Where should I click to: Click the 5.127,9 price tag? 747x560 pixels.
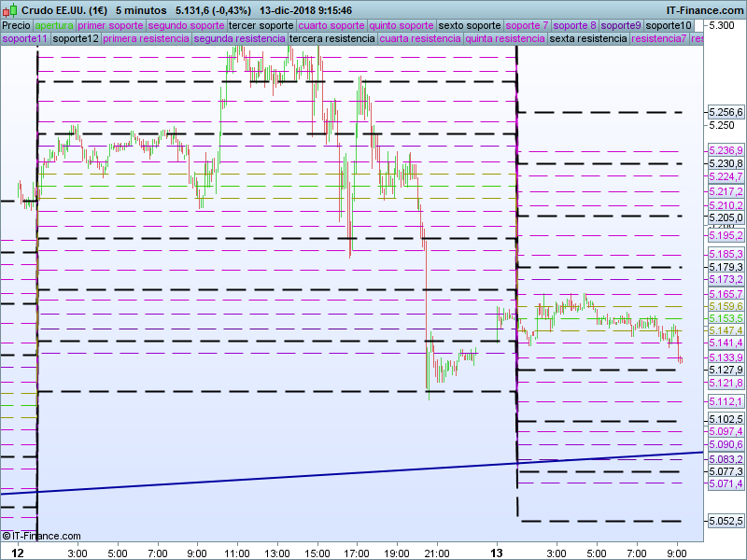click(726, 370)
